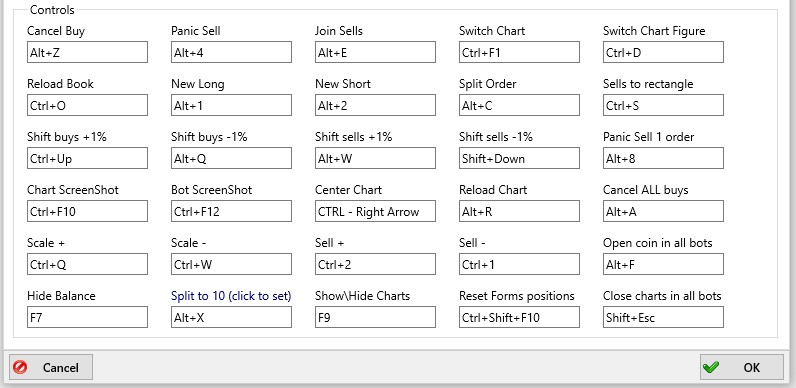Focus the Shift sells +1% hotkey field
The height and width of the screenshot is (388, 796).
[x=375, y=158]
